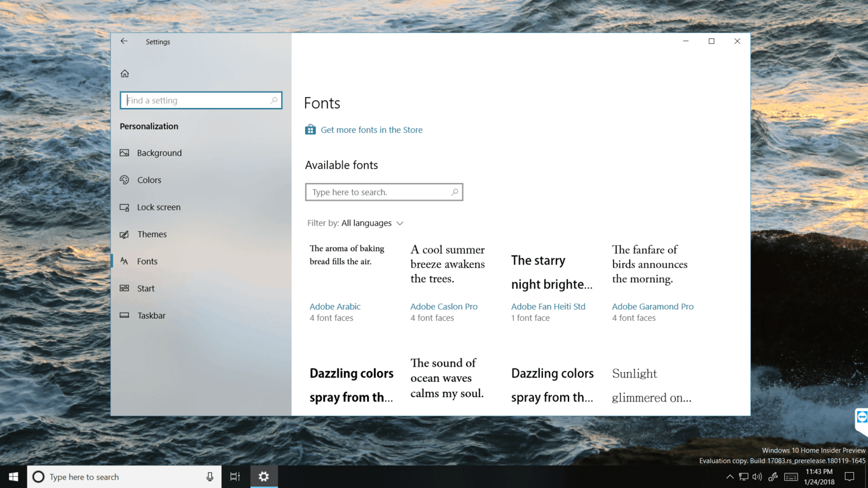Open the Adobe Arabic font link

click(335, 306)
